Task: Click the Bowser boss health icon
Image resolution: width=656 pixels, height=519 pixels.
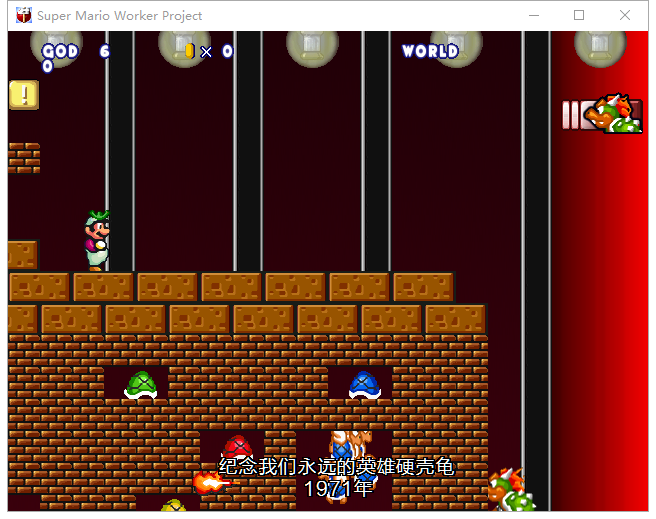Action: point(614,114)
